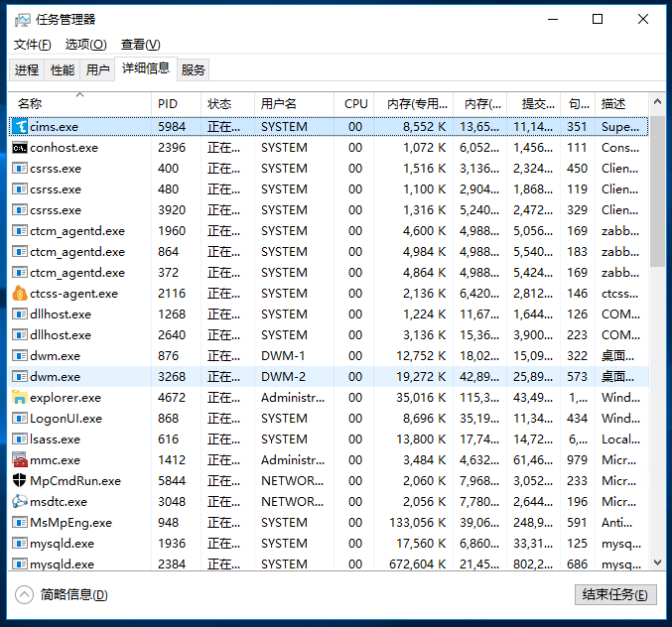Click the DWM-2 user name cell
Image resolution: width=672 pixels, height=627 pixels.
click(283, 376)
